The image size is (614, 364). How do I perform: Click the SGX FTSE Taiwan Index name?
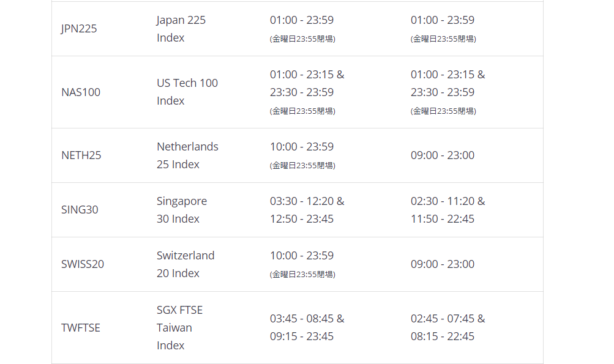(180, 327)
